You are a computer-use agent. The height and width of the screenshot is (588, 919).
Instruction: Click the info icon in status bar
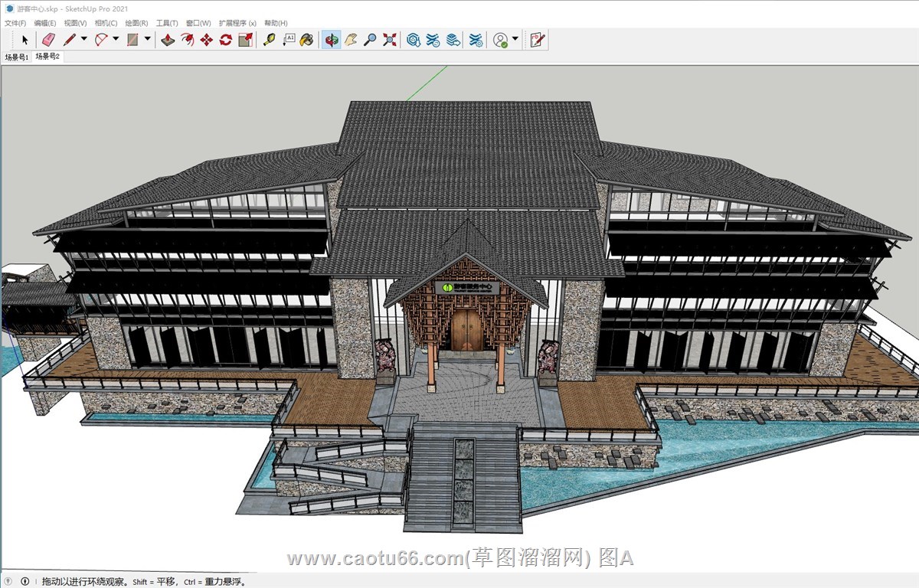25,581
